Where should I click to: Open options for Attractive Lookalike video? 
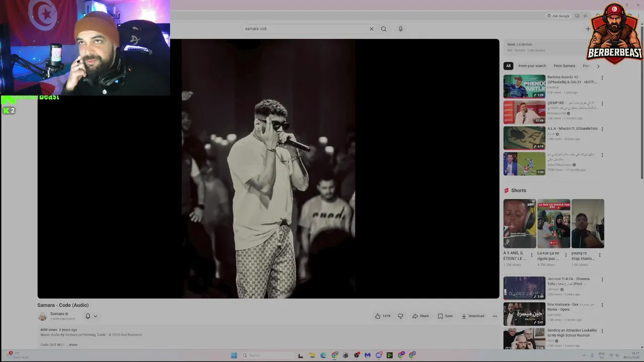point(602,331)
